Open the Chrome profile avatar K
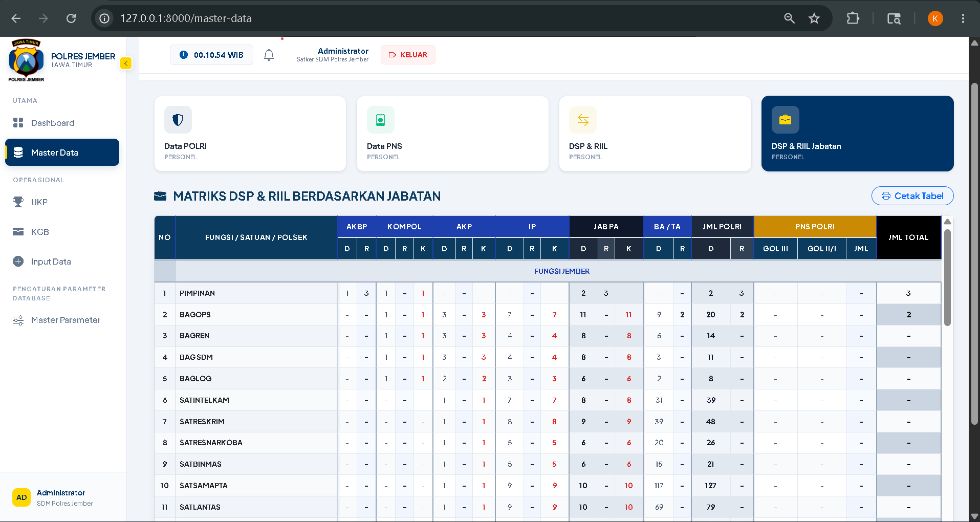The width and height of the screenshot is (980, 522). point(935,18)
